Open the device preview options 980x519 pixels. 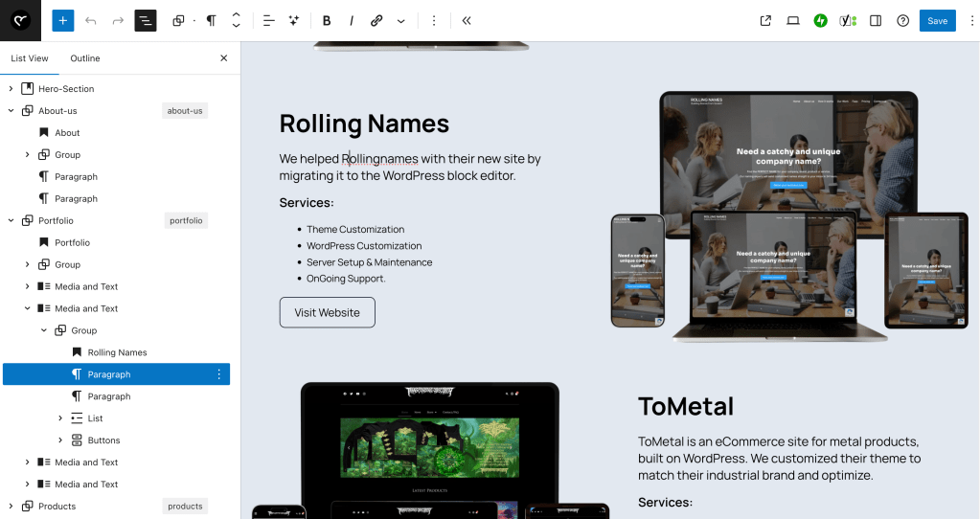(x=792, y=21)
